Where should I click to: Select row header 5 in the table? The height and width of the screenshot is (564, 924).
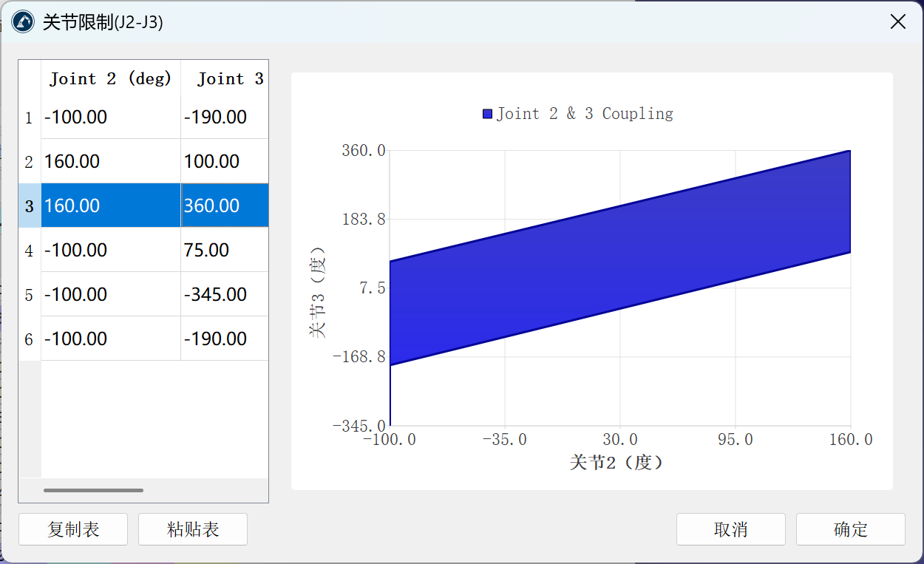(30, 295)
